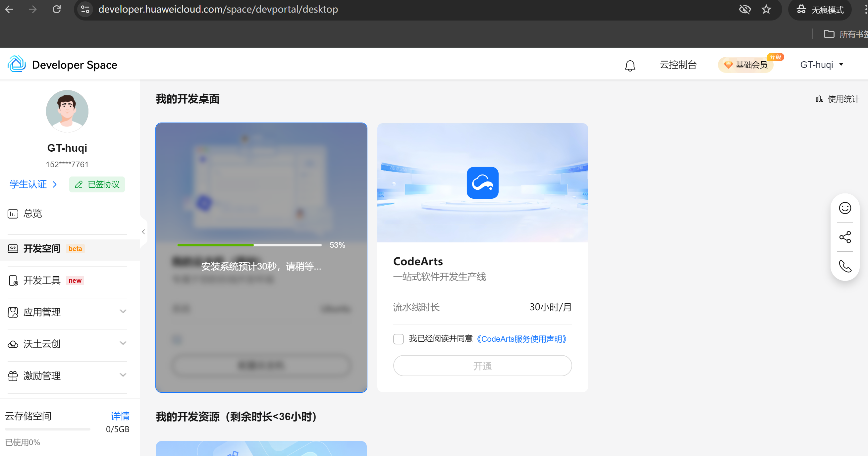Screen dimensions: 868x456
Task: Select 总览 in sidebar
Action: point(32,213)
